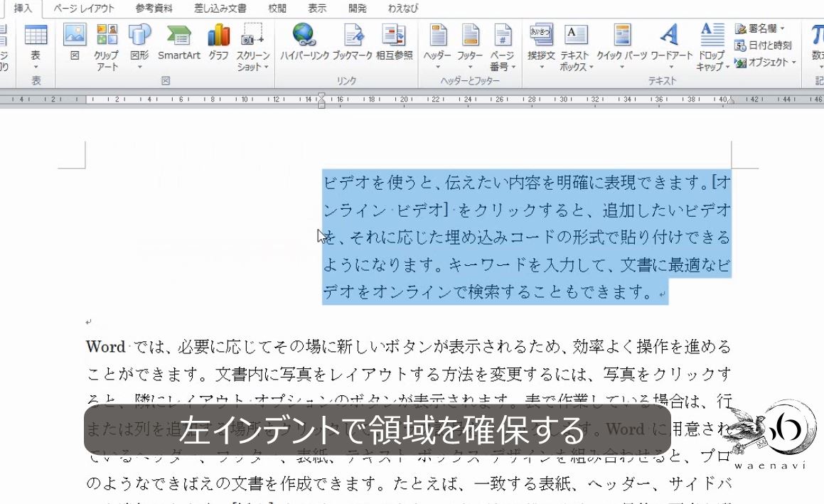Switch to the ページレイアウト tab
The image size is (824, 504).
(x=84, y=9)
